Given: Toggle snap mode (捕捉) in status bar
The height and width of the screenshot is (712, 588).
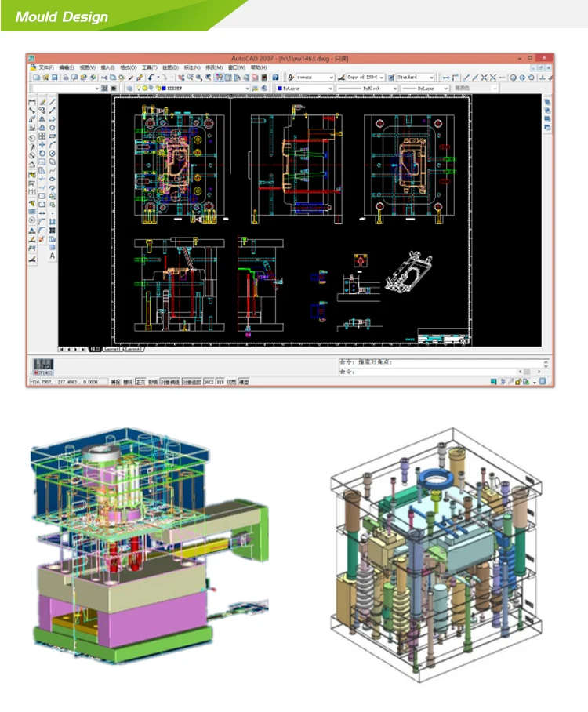Looking at the screenshot, I should (x=116, y=382).
